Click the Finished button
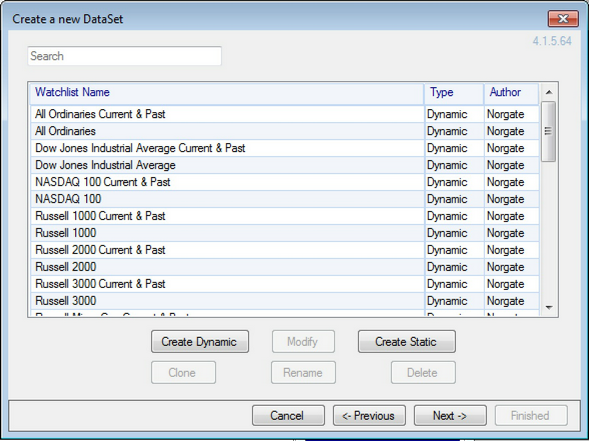Screen dimensions: 589x441 point(531,415)
